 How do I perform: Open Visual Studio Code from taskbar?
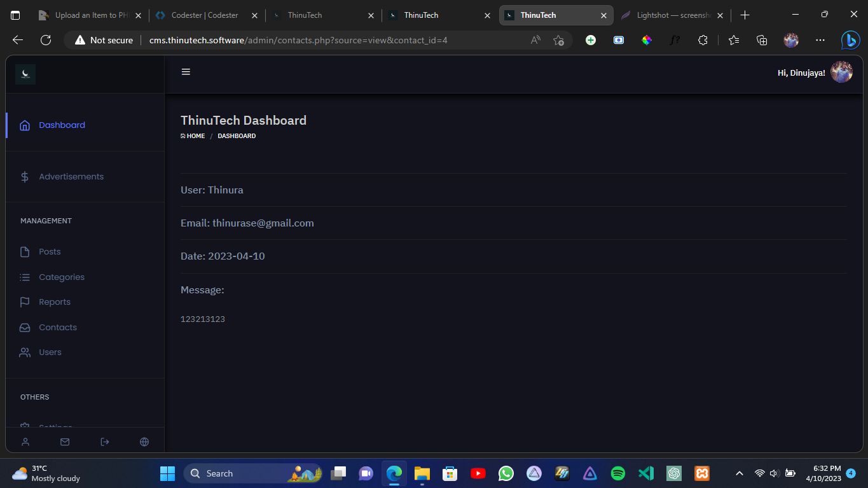tap(646, 473)
